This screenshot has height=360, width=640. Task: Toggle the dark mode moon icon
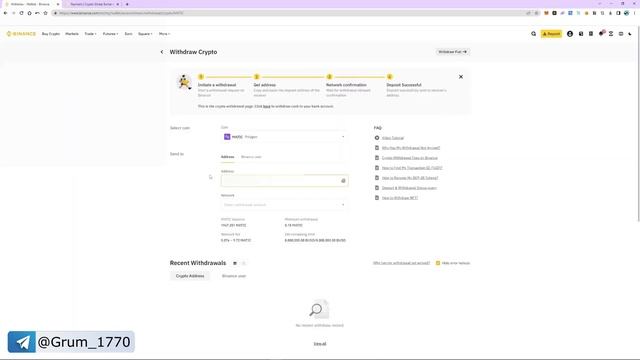tap(630, 34)
